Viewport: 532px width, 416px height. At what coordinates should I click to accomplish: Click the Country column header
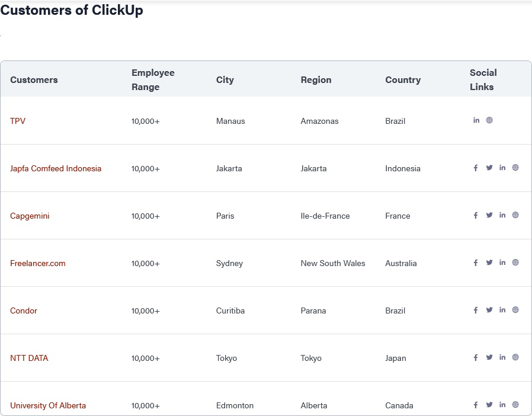coord(403,80)
